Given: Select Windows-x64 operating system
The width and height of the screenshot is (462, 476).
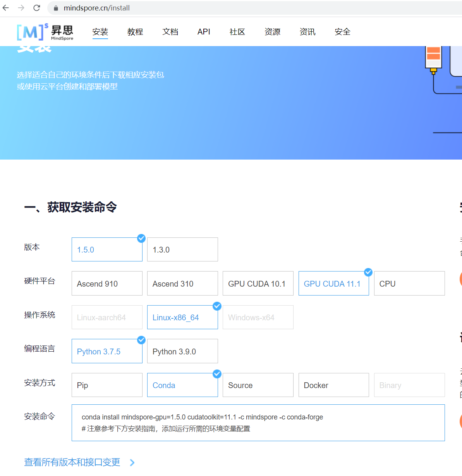Looking at the screenshot, I should click(258, 317).
